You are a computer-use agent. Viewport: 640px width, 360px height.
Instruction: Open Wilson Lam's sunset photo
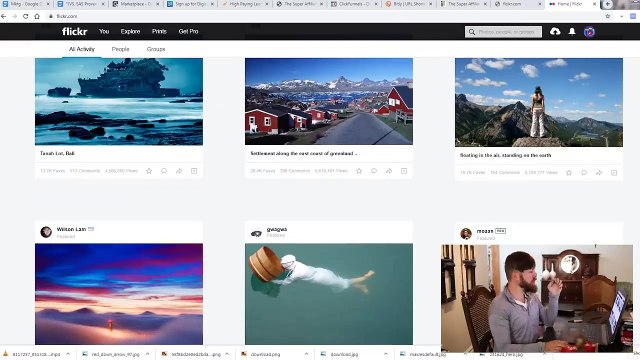(119, 294)
